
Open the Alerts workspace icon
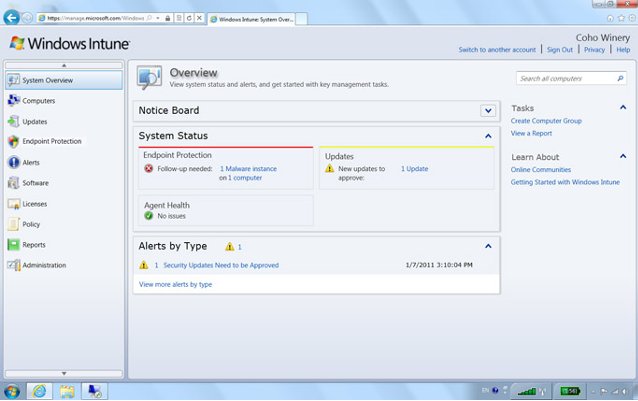tap(13, 162)
